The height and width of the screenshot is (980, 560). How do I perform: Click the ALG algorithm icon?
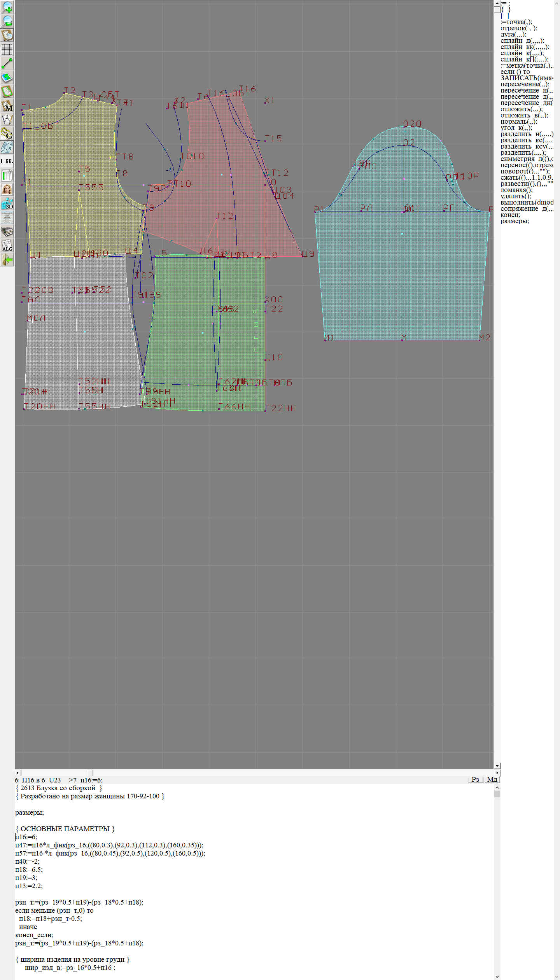(x=7, y=245)
